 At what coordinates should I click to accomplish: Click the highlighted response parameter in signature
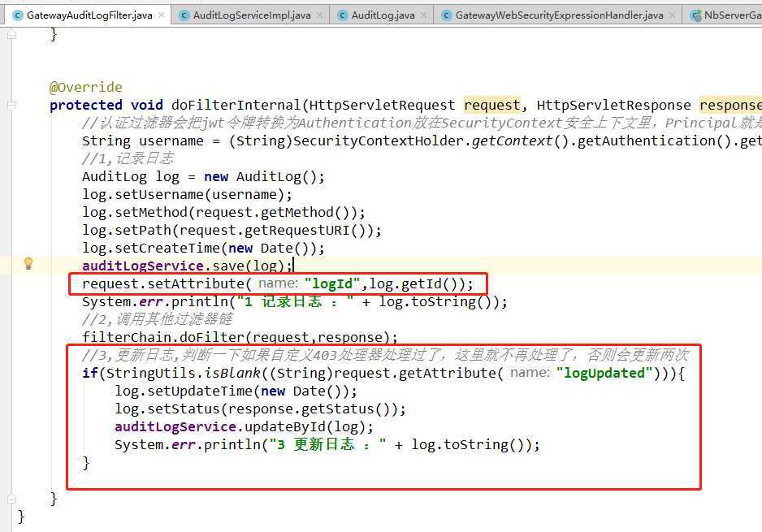(x=730, y=105)
